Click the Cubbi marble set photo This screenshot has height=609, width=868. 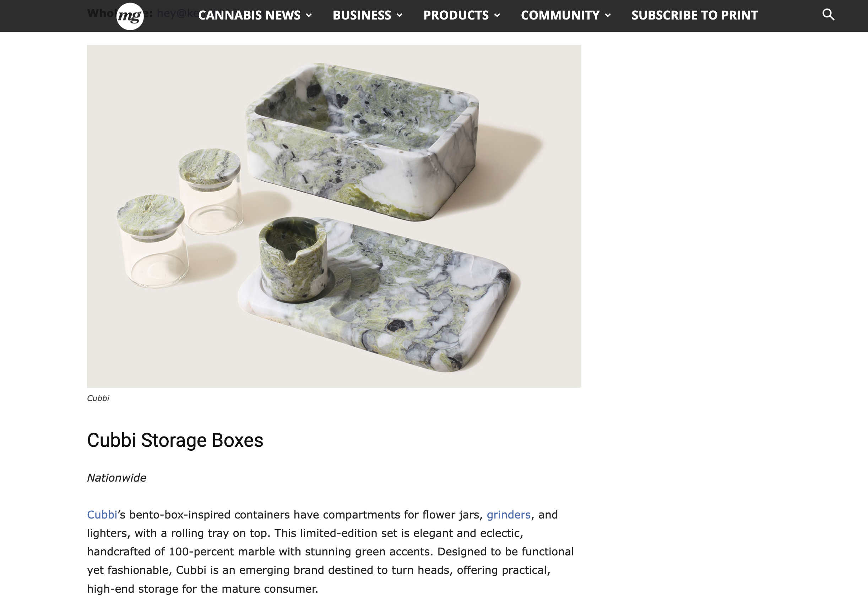point(334,216)
